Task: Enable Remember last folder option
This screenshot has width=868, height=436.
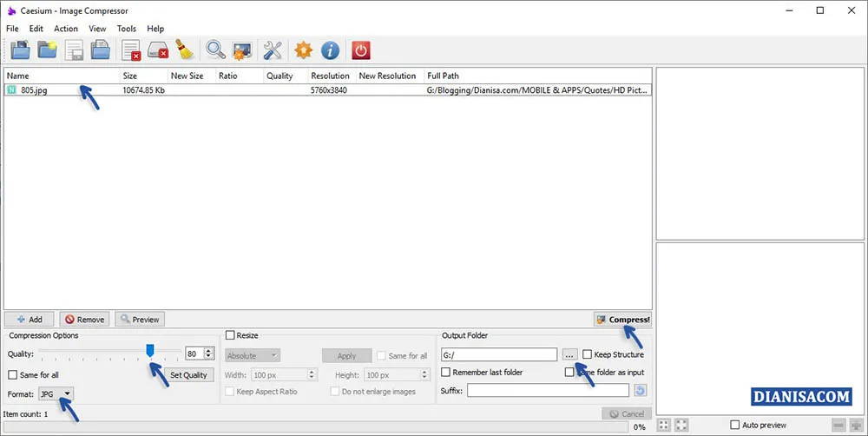Action: point(446,373)
